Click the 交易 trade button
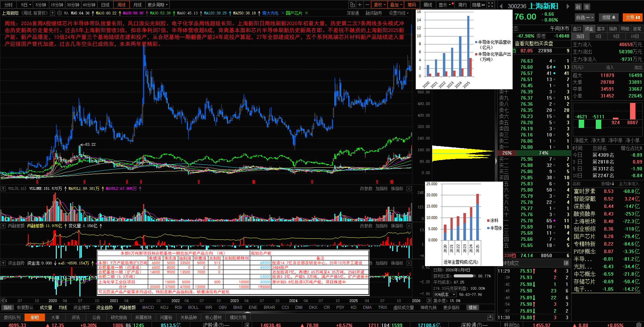 (633, 17)
